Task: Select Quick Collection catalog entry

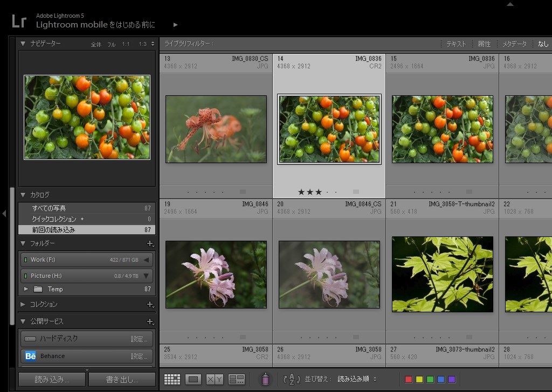Action: coord(87,219)
